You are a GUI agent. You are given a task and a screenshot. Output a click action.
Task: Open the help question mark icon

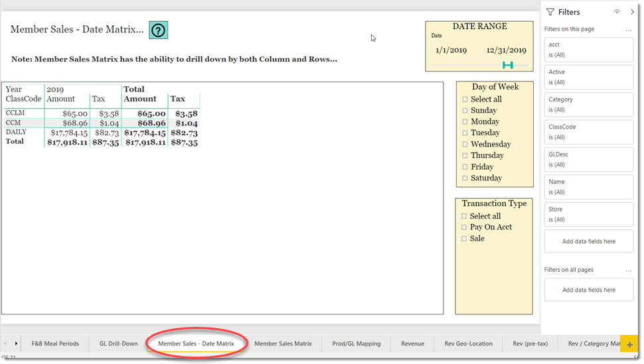(x=158, y=30)
